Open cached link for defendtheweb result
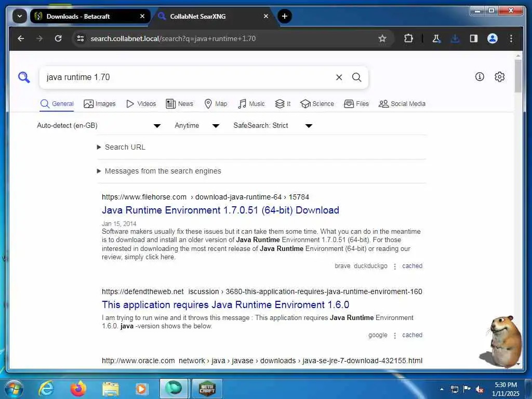Screen dimensions: 532x399 click(412, 335)
